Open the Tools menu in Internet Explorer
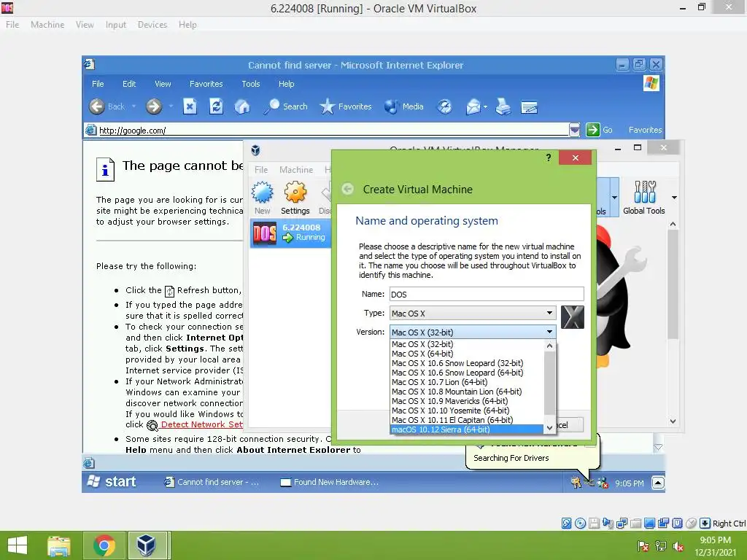747x560 pixels. [251, 84]
